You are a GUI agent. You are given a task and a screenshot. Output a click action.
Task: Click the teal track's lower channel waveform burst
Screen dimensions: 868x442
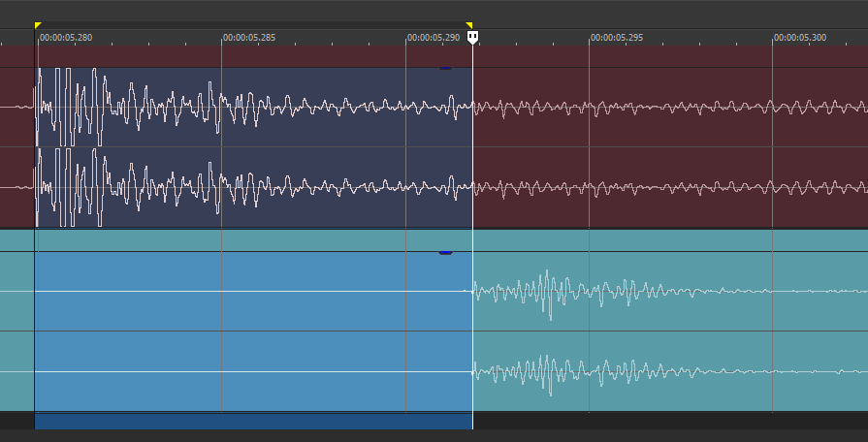click(x=548, y=371)
